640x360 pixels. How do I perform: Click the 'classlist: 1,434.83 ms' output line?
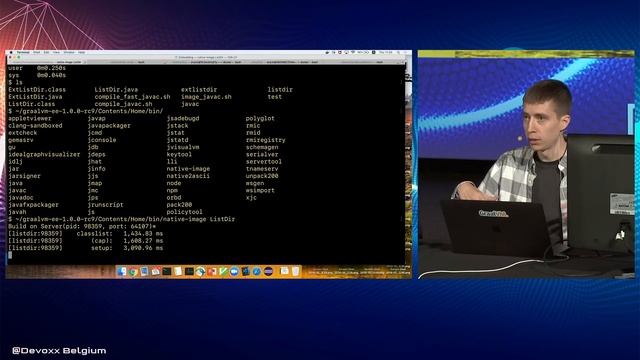tap(85, 234)
